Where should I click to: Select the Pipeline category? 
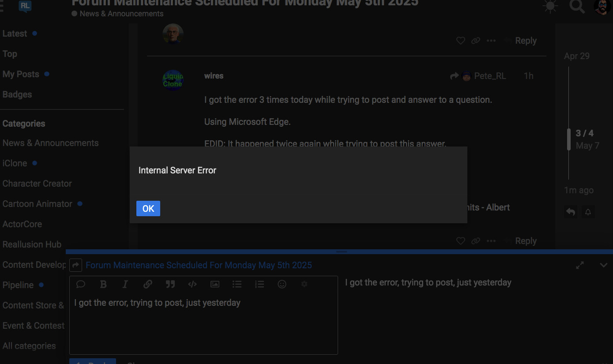18,285
